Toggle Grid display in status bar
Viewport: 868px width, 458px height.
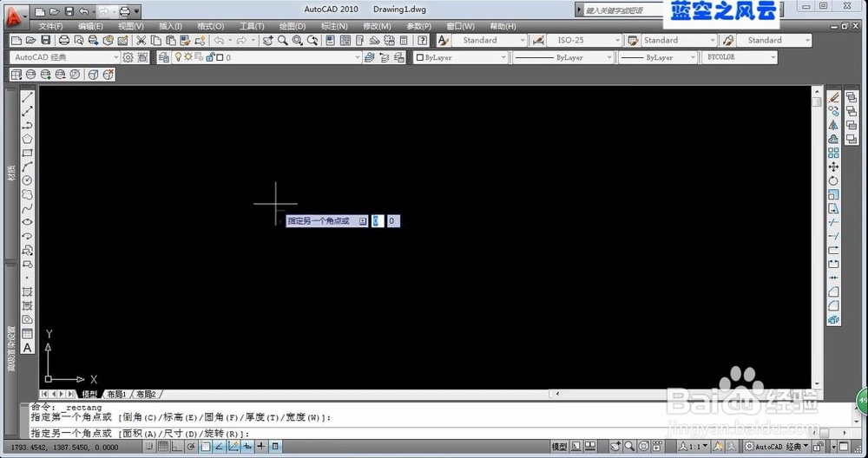[163, 447]
